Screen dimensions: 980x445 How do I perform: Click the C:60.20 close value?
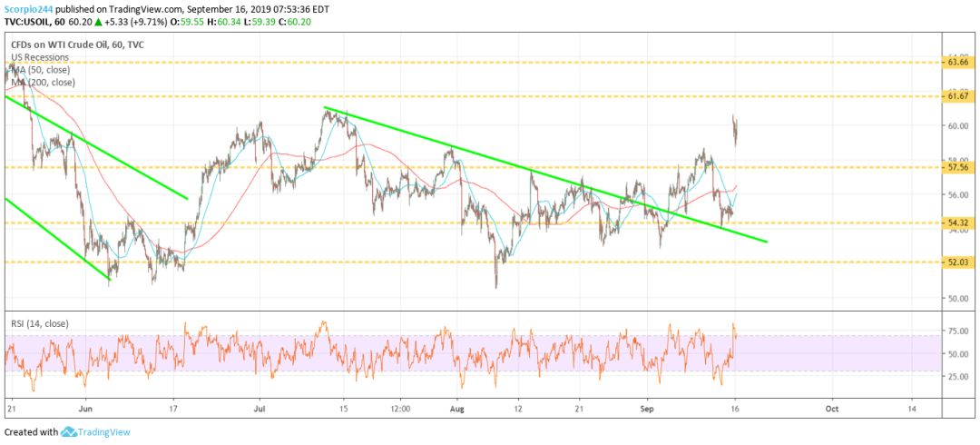tap(296, 22)
